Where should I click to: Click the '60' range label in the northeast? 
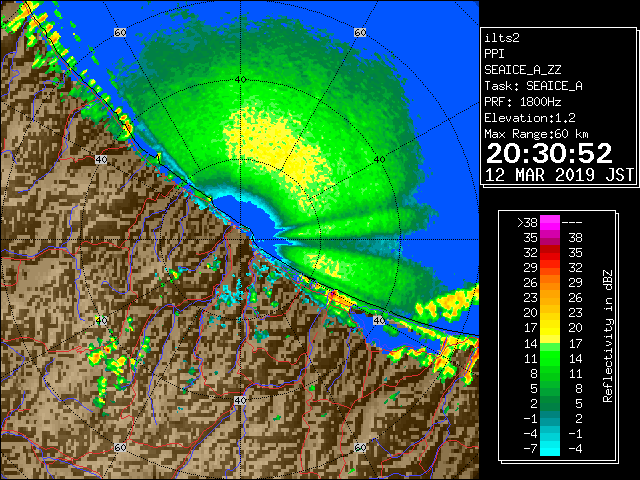(x=360, y=32)
